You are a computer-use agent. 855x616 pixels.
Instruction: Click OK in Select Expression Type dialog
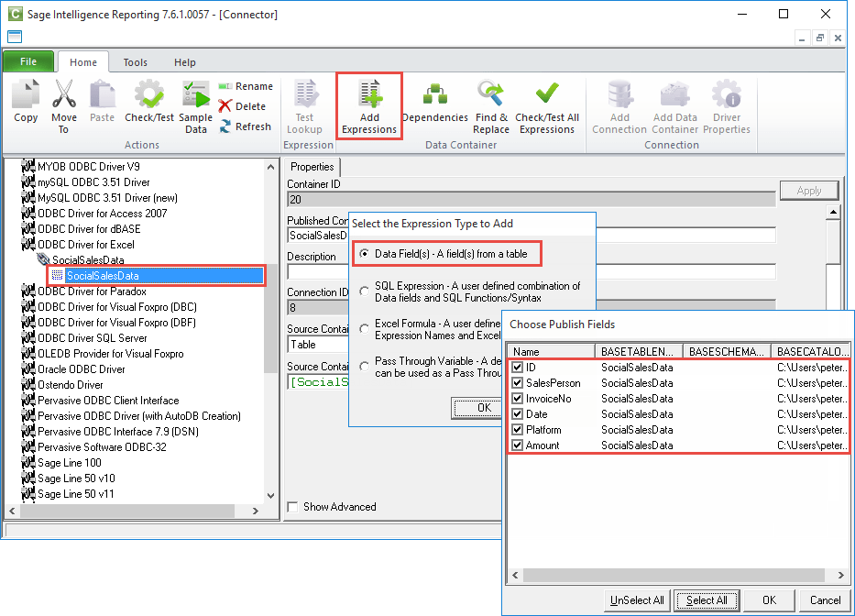coord(477,408)
